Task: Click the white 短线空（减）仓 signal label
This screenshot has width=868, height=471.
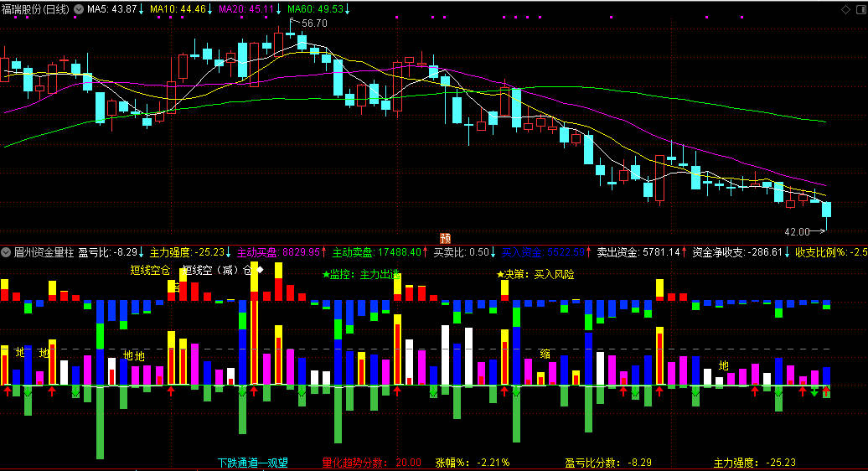Action: (x=218, y=270)
